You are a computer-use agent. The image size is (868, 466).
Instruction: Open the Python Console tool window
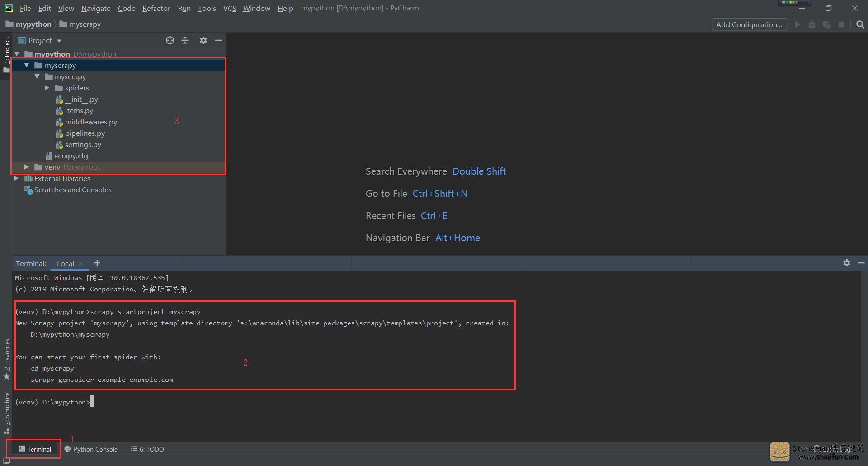(x=91, y=449)
